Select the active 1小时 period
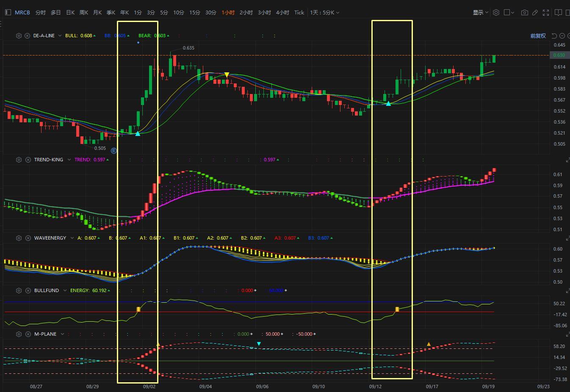This screenshot has height=392, width=570. 228,12
